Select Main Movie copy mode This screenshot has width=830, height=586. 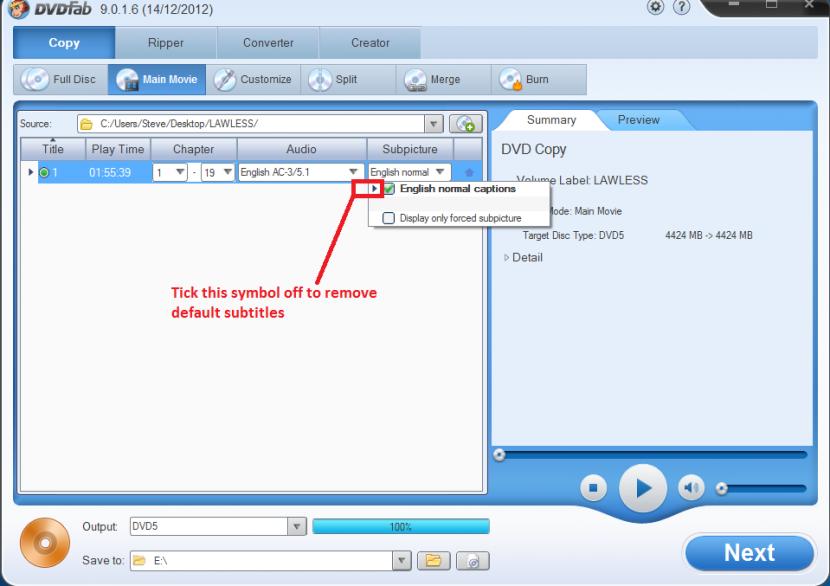[157, 79]
